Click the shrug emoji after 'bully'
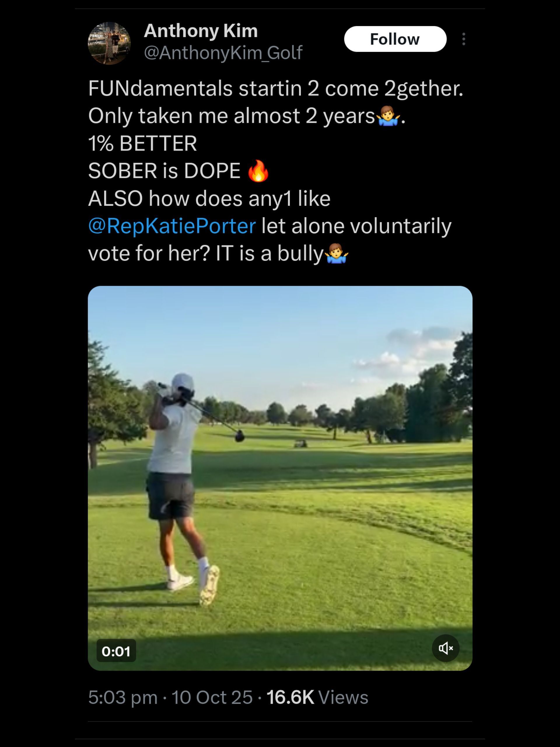This screenshot has height=747, width=560. pyautogui.click(x=337, y=253)
